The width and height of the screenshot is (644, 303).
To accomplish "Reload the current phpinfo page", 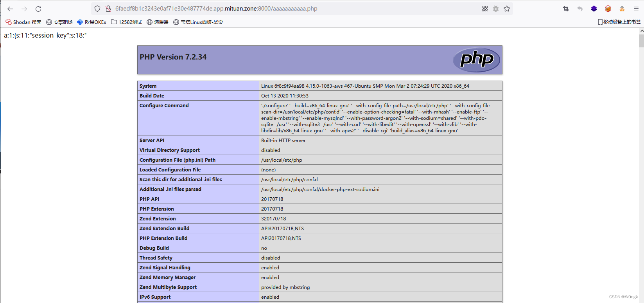I will point(38,9).
